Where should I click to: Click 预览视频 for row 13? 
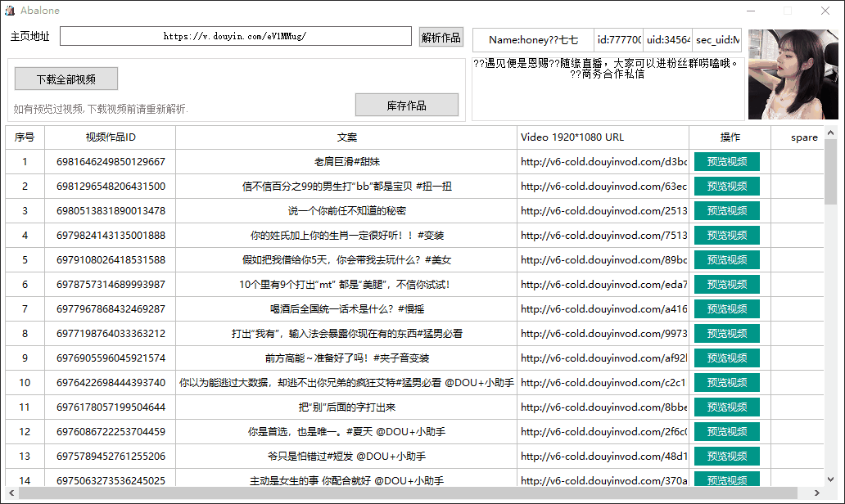pos(726,456)
